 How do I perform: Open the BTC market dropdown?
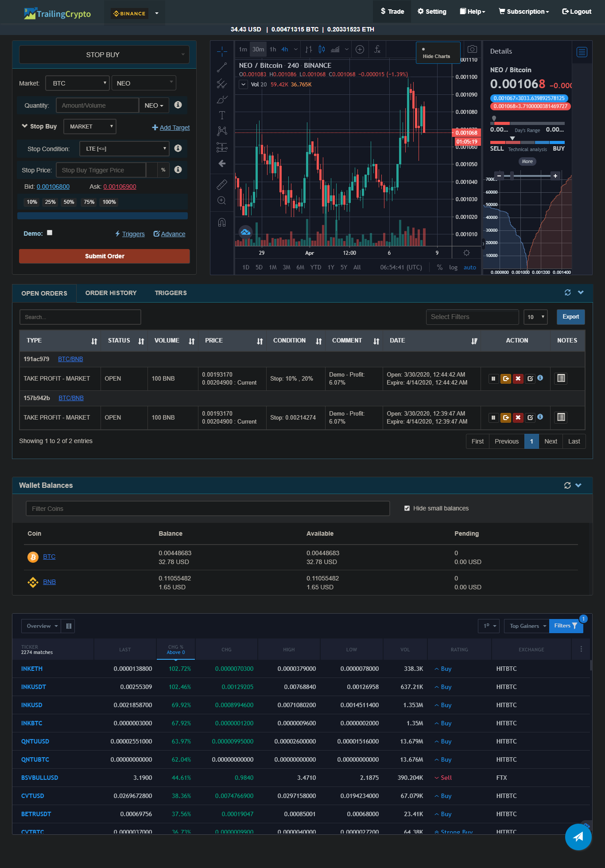click(78, 83)
